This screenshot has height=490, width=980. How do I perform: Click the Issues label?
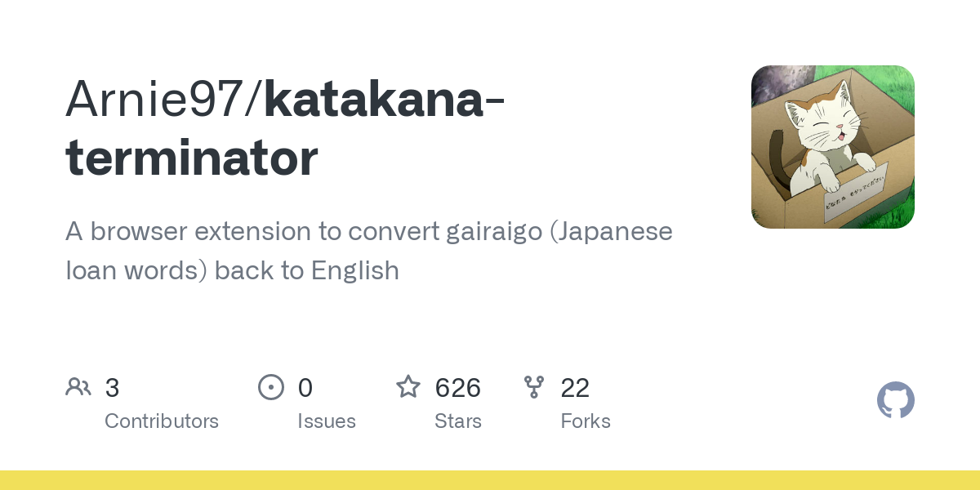coord(327,421)
